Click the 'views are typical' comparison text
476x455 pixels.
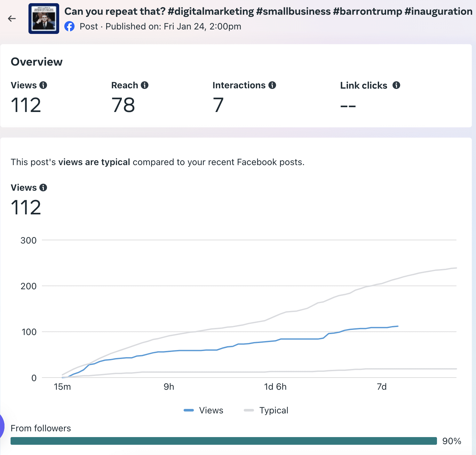coord(94,162)
